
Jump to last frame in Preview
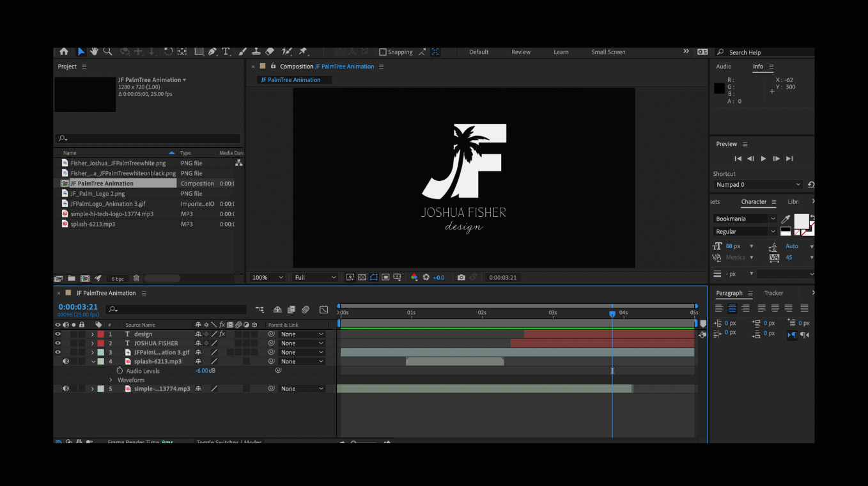(x=789, y=159)
